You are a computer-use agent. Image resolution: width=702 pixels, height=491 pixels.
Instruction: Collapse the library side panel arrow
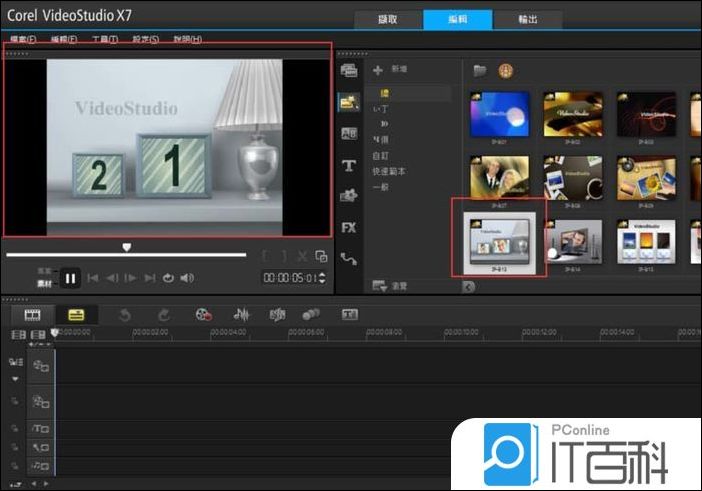point(468,287)
